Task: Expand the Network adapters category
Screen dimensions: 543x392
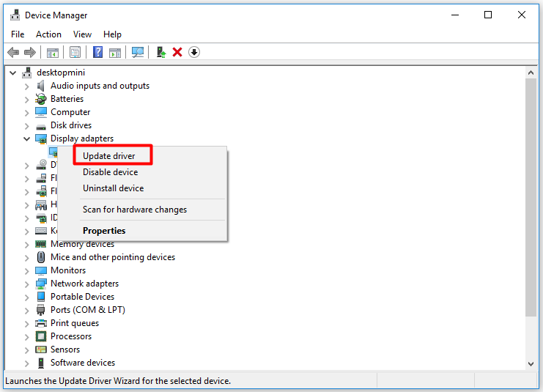Action: [26, 284]
